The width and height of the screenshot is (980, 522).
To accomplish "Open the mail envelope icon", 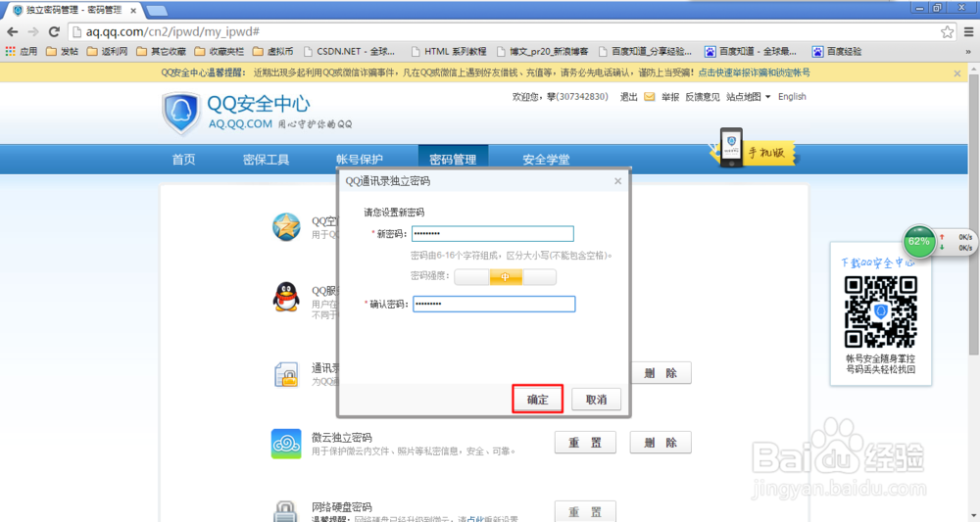I will tap(650, 97).
